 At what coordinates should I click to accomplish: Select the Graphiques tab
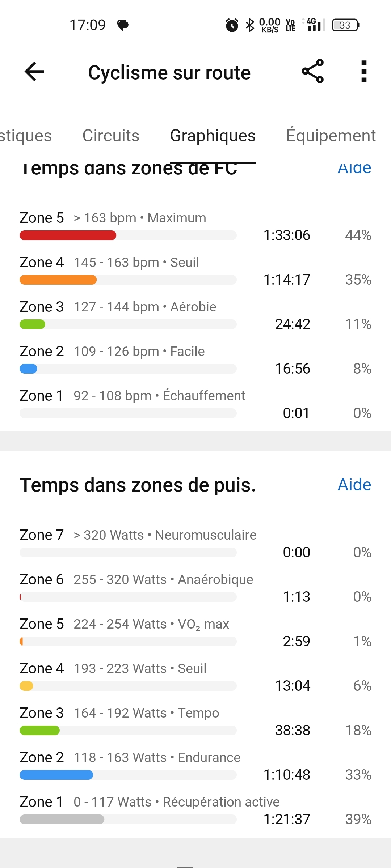[x=213, y=136]
